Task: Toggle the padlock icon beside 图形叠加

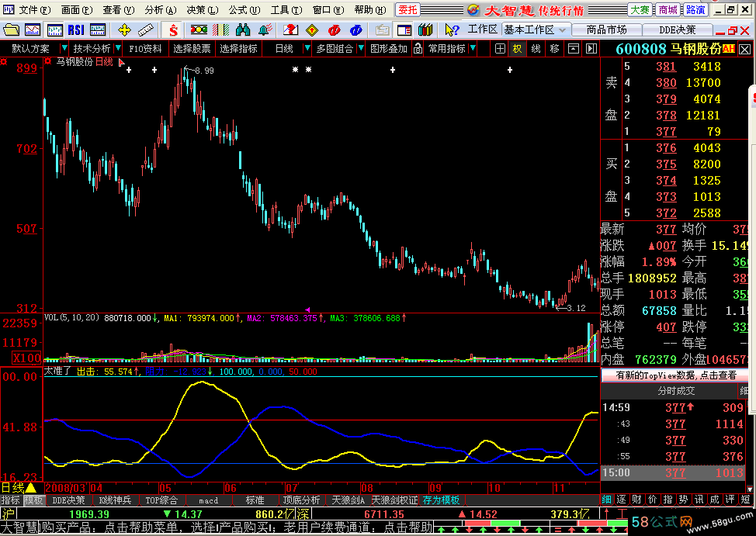Action: 418,49
